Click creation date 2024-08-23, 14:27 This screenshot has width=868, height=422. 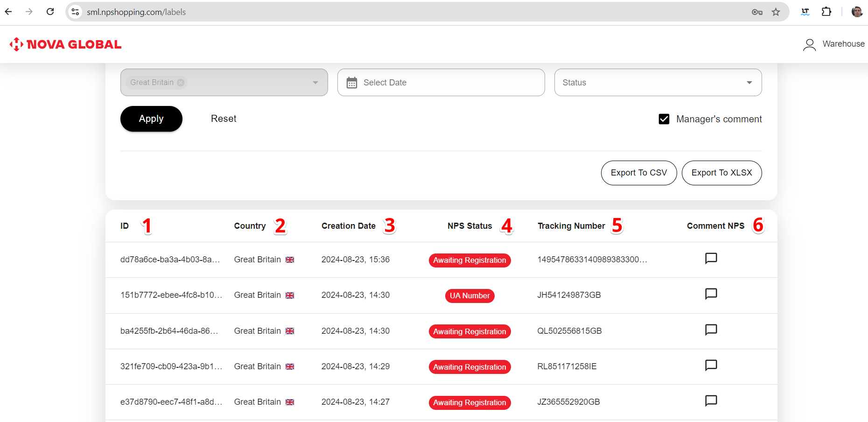point(356,402)
